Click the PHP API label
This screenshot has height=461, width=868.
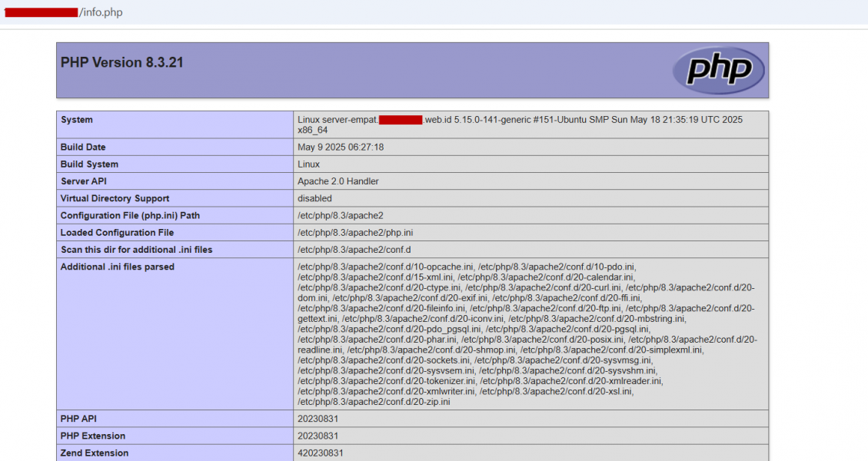click(x=78, y=419)
